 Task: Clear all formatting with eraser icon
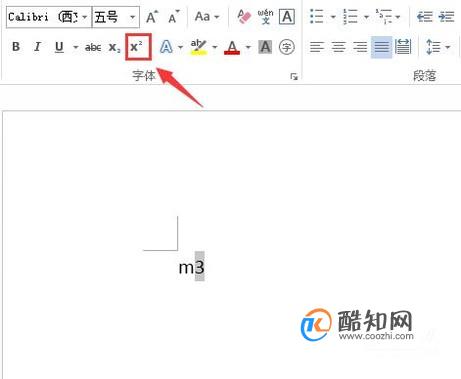[244, 16]
